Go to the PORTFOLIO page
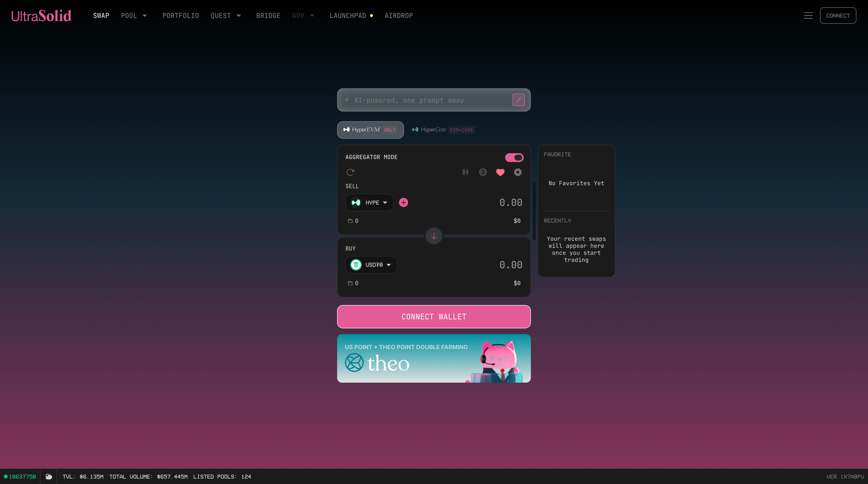Viewport: 868px width, 484px height. (x=180, y=16)
